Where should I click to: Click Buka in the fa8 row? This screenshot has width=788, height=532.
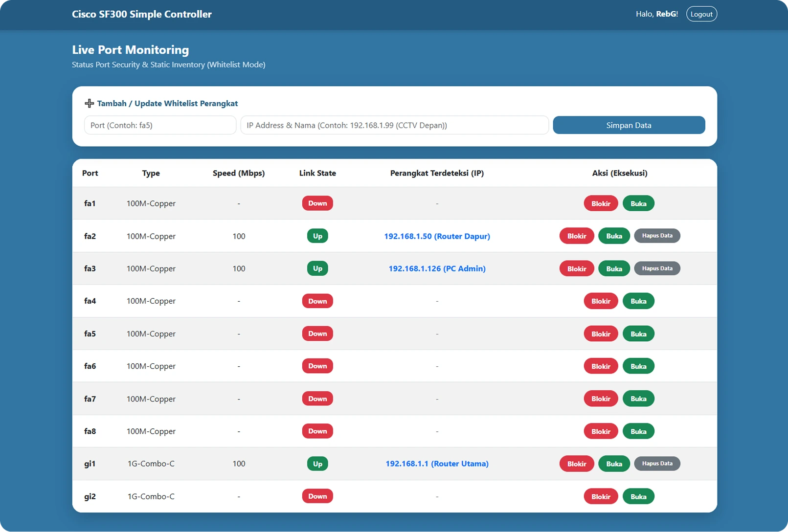tap(638, 431)
